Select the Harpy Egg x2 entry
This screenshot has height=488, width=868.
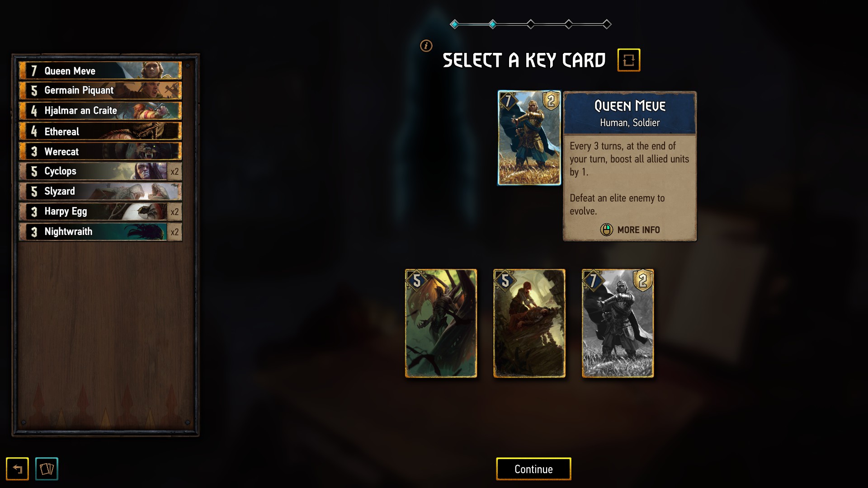click(x=100, y=211)
